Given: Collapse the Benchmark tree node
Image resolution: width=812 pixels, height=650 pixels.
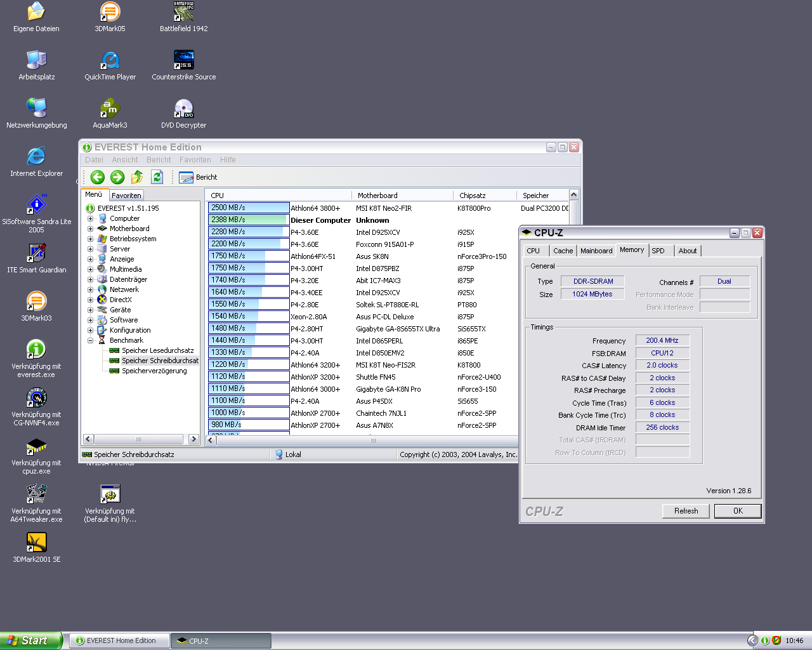Looking at the screenshot, I should (x=90, y=340).
